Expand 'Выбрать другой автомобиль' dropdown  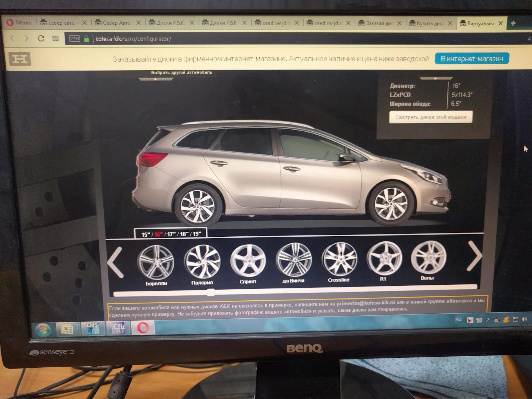(x=155, y=79)
